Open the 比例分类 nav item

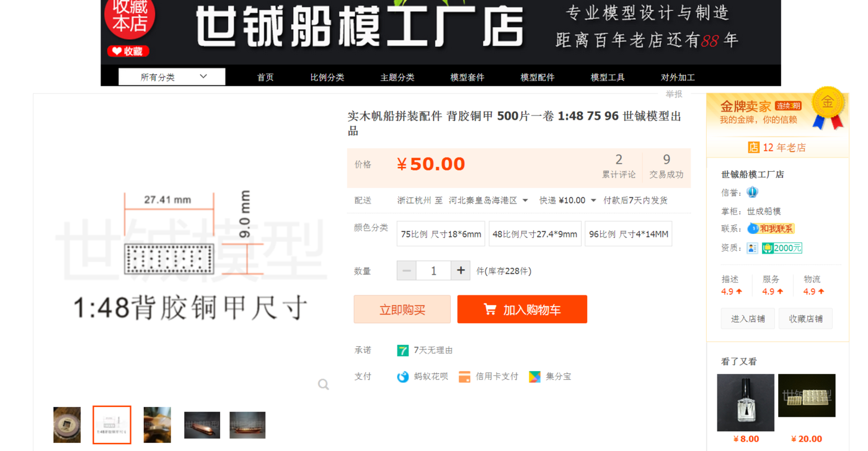tap(327, 78)
